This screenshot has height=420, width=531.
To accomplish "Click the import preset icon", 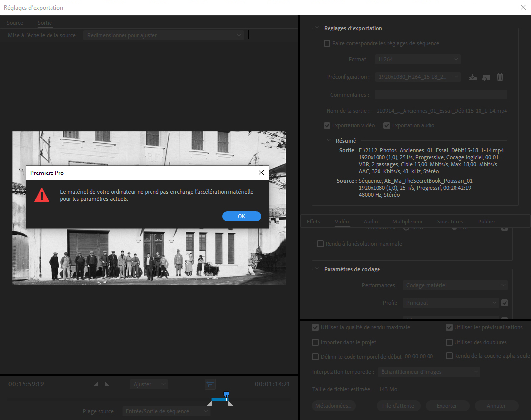I will click(486, 77).
